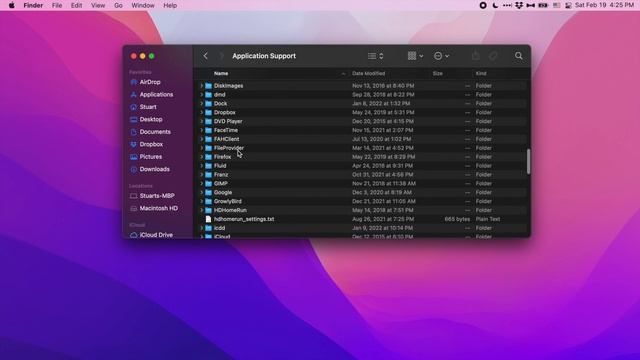This screenshot has width=640, height=360.
Task: Click the file list vertical scrollbar
Action: pos(528,161)
